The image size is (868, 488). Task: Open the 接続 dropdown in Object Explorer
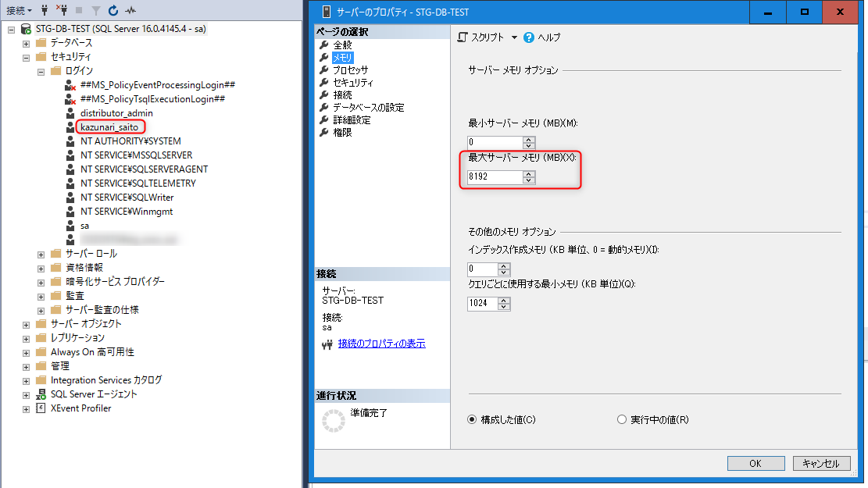pos(19,10)
